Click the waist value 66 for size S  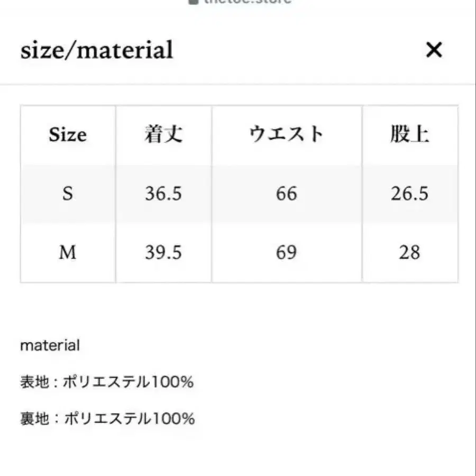(287, 194)
